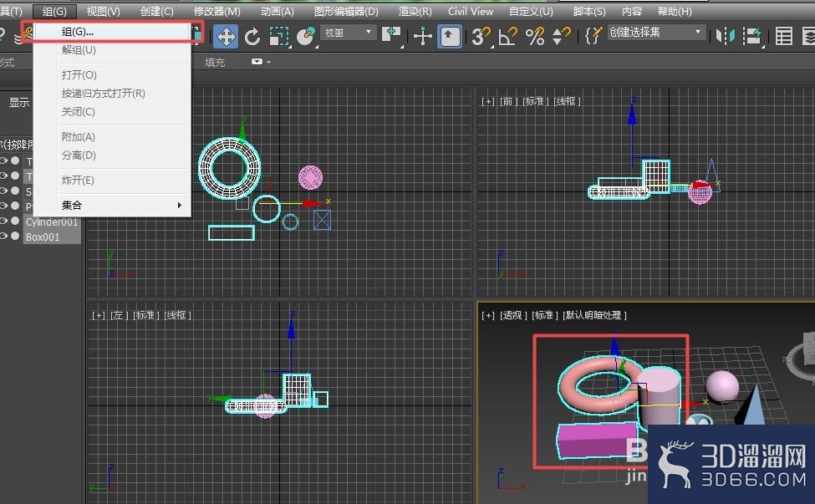Click the pink sphere in perspective viewport
The height and width of the screenshot is (504, 815).
(722, 385)
